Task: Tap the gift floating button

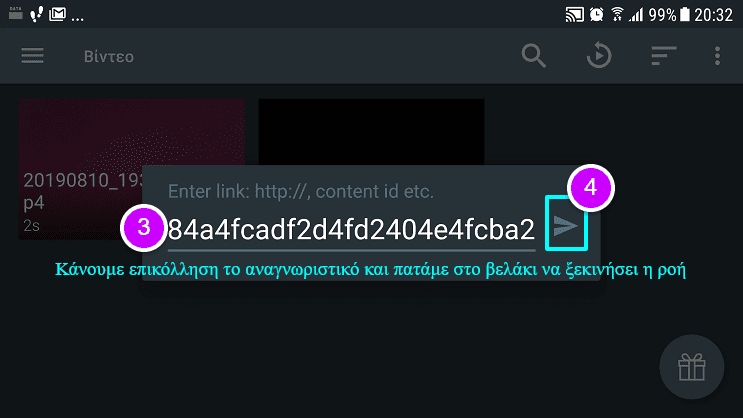Action: [691, 367]
